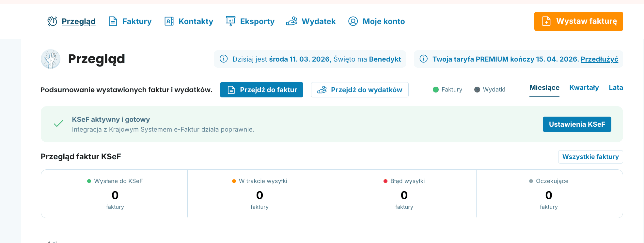Click the Wydatek hand-with-coins icon
644x243 pixels.
tap(291, 21)
